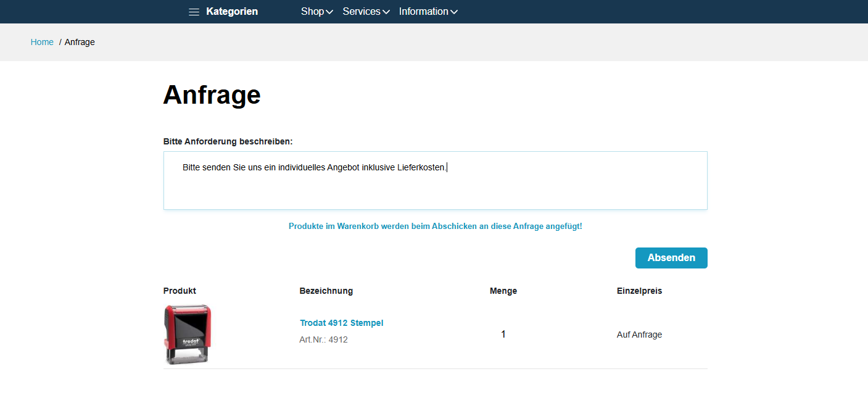
Task: Click the Bitte Anforderung beschreiben label
Action: coord(228,141)
